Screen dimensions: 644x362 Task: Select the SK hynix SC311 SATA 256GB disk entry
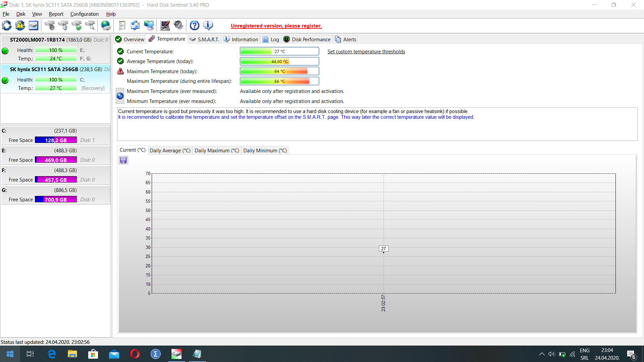coord(56,79)
